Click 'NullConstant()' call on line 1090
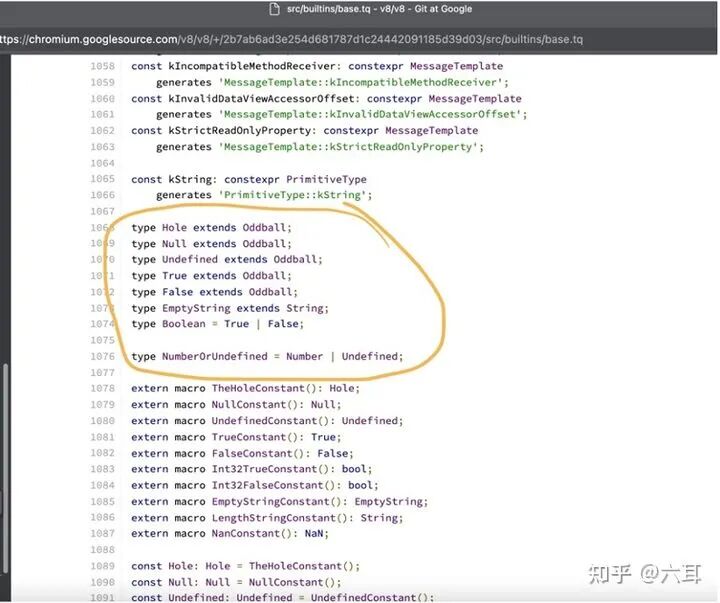The image size is (720, 603). [292, 582]
